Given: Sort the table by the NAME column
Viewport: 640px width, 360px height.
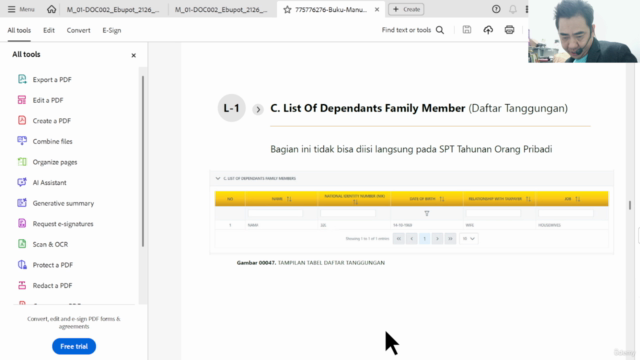Looking at the screenshot, I should click(289, 199).
